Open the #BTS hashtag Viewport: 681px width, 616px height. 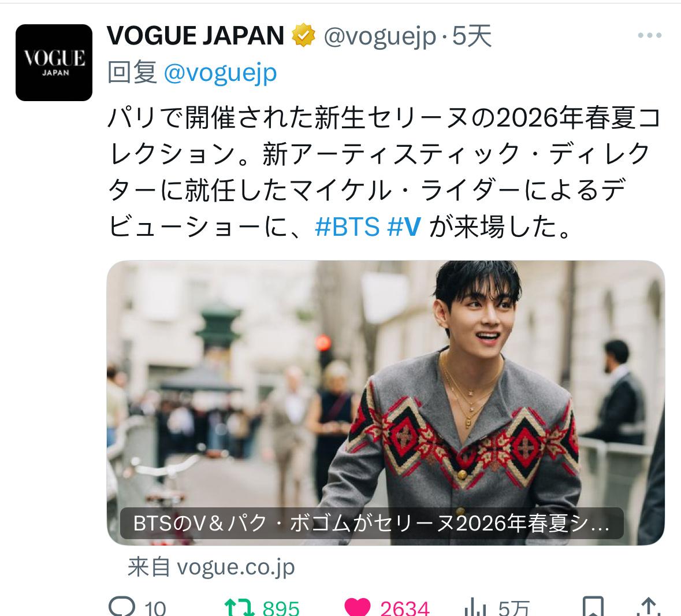347,227
